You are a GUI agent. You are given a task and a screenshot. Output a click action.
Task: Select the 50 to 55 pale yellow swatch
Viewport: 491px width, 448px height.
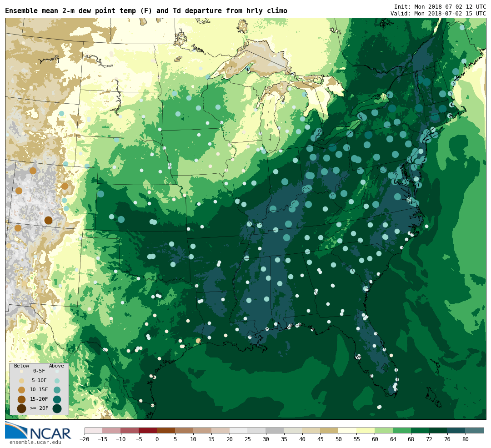pos(348,430)
